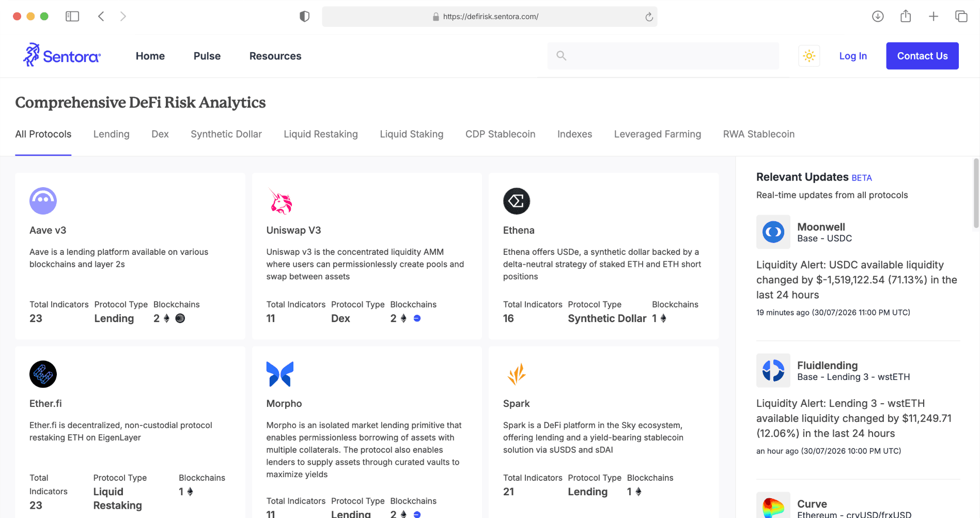The width and height of the screenshot is (980, 518).
Task: Open Safari downloads
Action: coord(878,17)
